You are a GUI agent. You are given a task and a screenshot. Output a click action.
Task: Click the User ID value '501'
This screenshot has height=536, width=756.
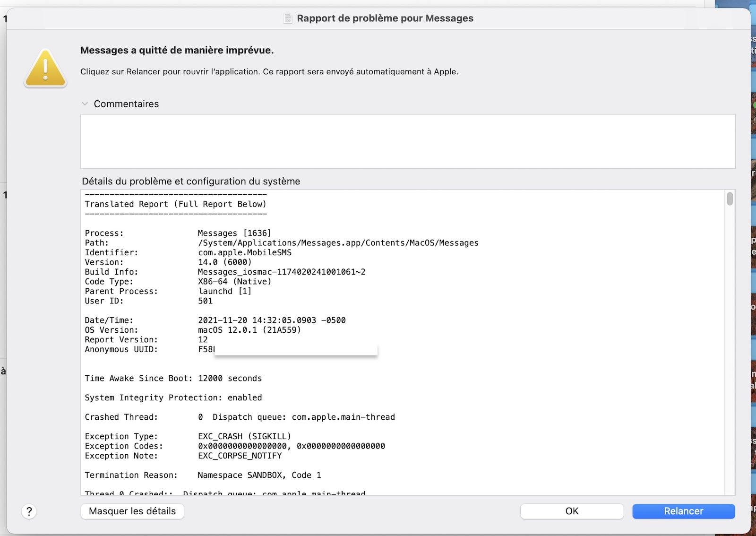pos(206,301)
